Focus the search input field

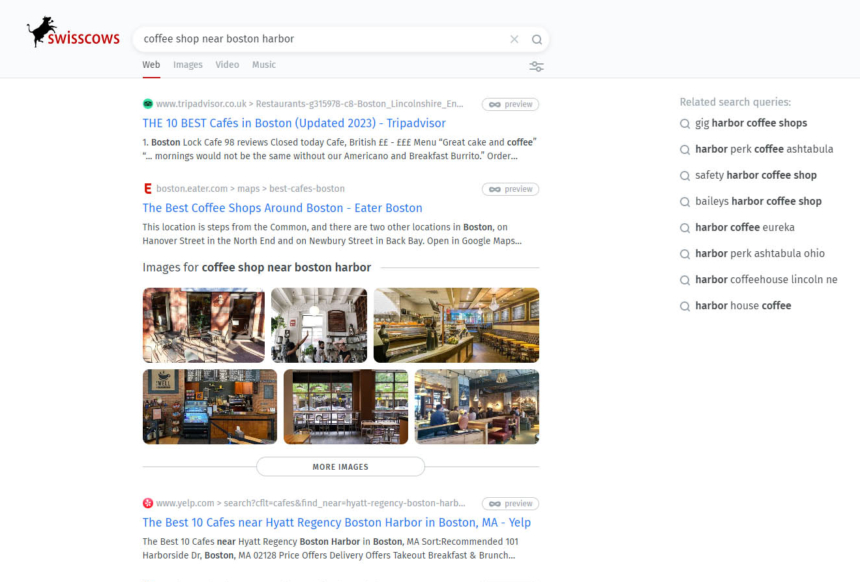click(x=320, y=39)
